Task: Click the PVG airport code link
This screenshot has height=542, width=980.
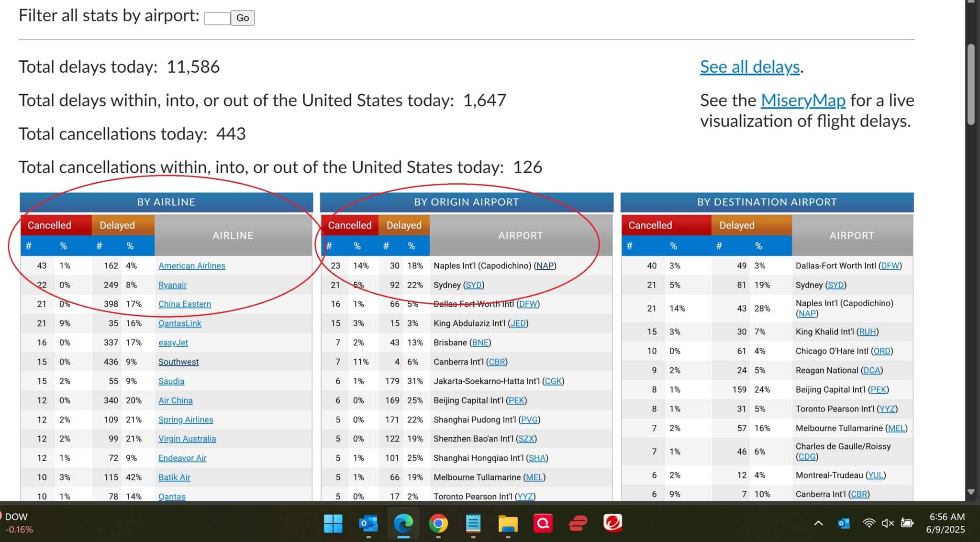Action: (x=529, y=420)
